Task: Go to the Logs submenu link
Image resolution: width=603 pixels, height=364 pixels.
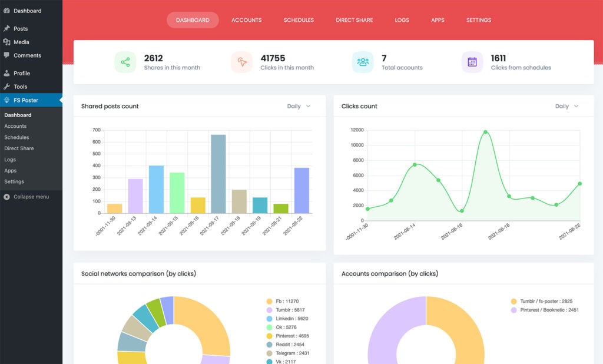Action: [x=10, y=160]
